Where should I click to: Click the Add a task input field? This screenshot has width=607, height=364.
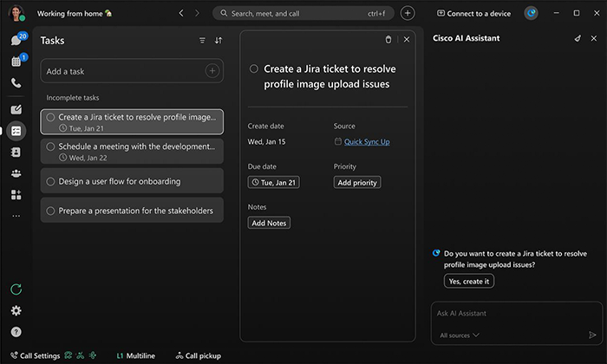132,71
